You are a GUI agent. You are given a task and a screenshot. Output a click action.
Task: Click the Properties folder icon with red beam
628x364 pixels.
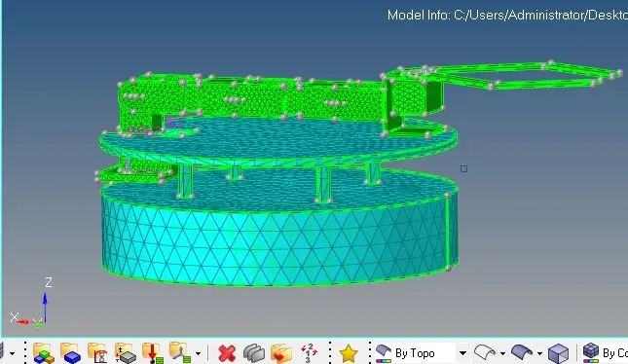[x=97, y=352]
